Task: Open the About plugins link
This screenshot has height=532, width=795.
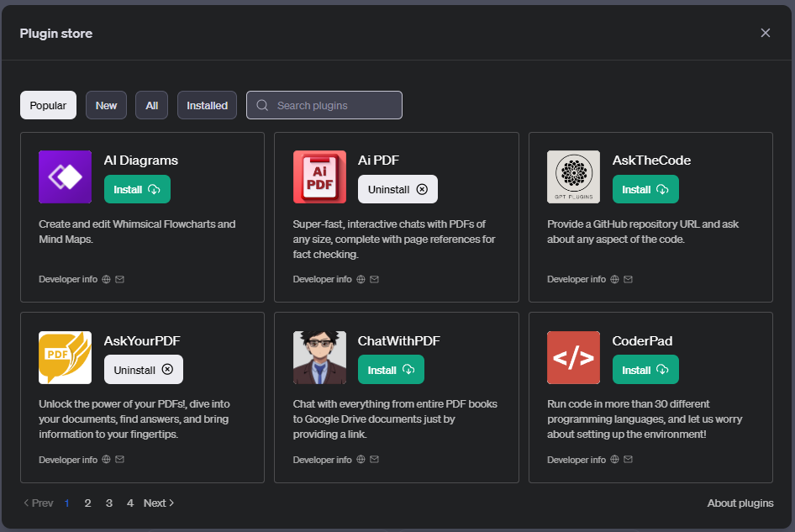Action: 740,503
